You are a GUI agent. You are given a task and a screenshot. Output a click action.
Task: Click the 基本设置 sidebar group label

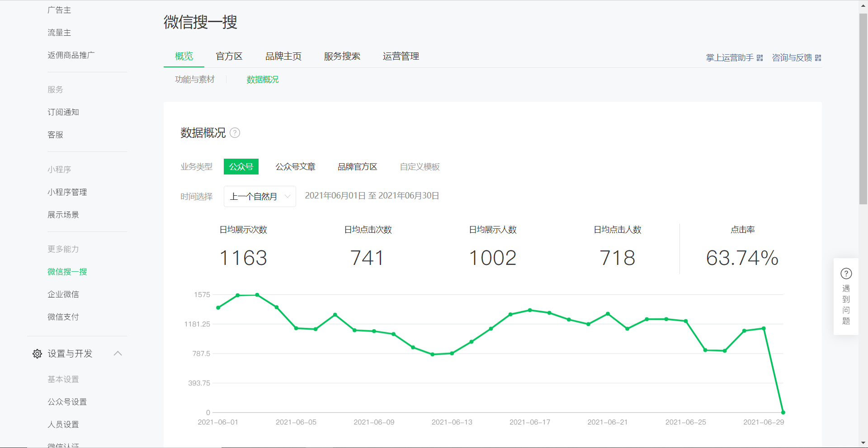pyautogui.click(x=63, y=379)
